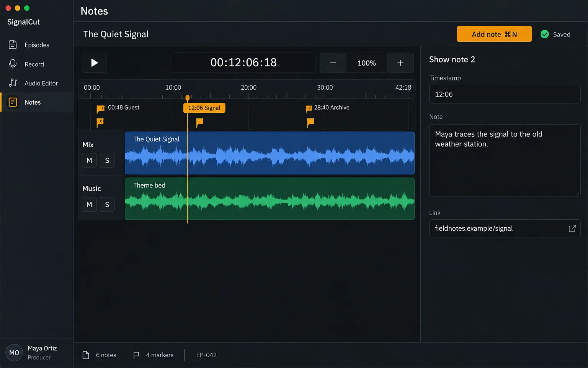Click the "Show note 2" panel heading
The width and height of the screenshot is (588, 368).
452,59
